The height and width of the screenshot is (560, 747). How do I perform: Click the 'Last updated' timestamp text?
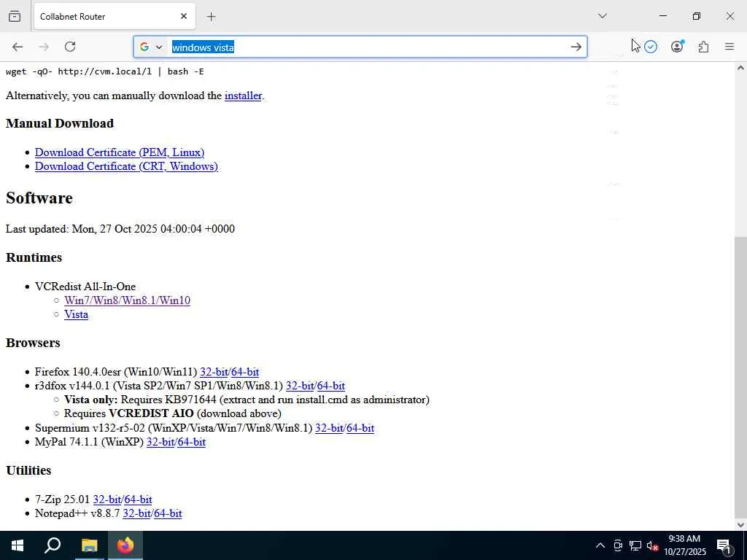pyautogui.click(x=120, y=229)
